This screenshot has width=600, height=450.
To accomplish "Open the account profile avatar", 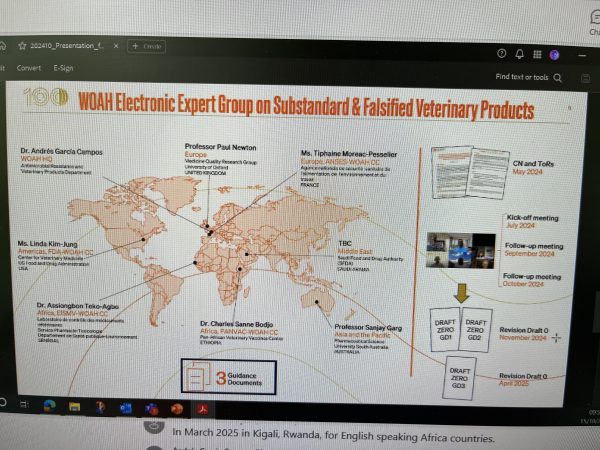I will [x=554, y=55].
